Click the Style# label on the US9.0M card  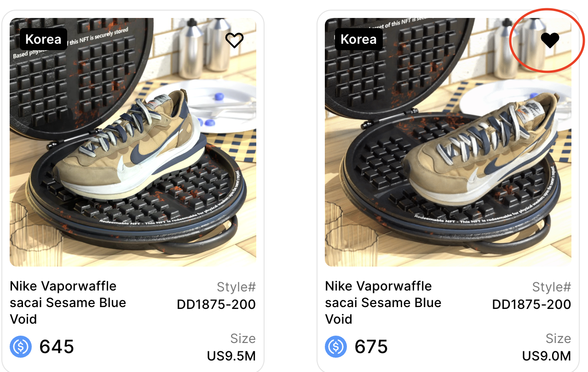tap(552, 287)
